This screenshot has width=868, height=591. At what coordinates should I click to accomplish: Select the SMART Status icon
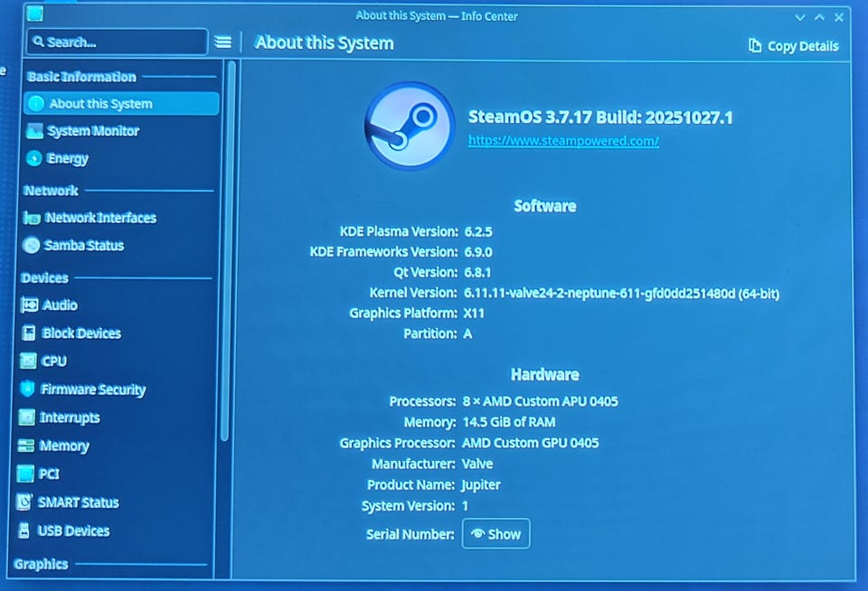tap(24, 502)
